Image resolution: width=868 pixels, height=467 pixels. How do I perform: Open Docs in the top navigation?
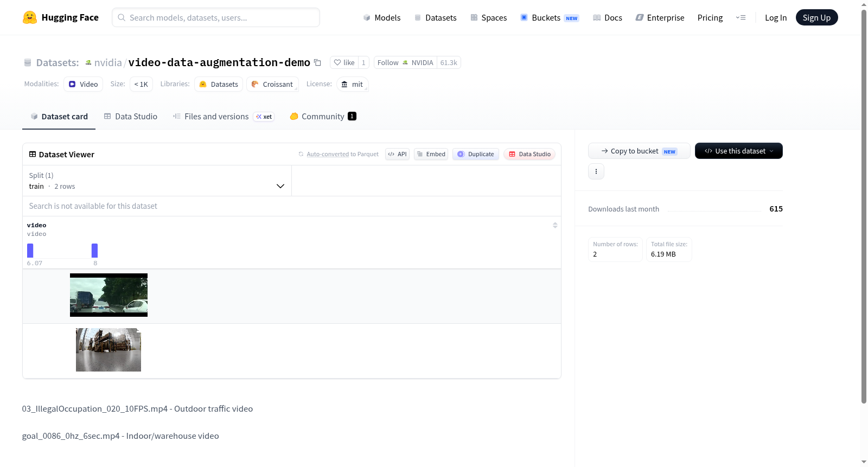(608, 17)
